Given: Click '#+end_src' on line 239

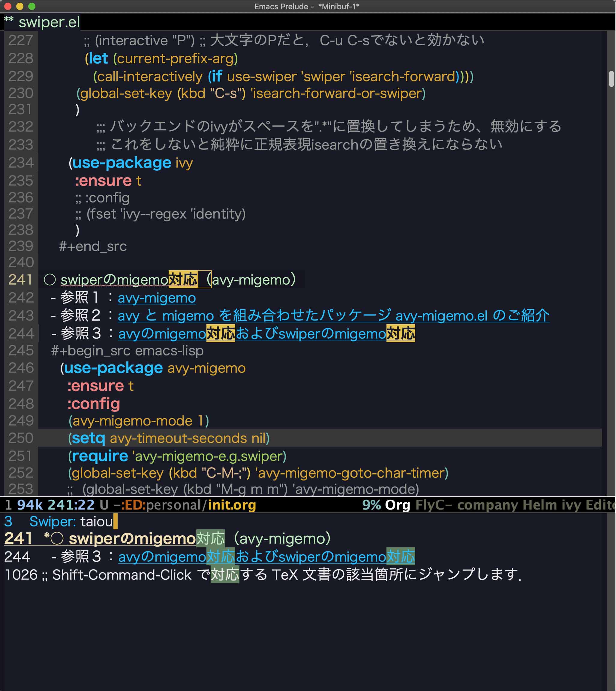Looking at the screenshot, I should [x=93, y=246].
